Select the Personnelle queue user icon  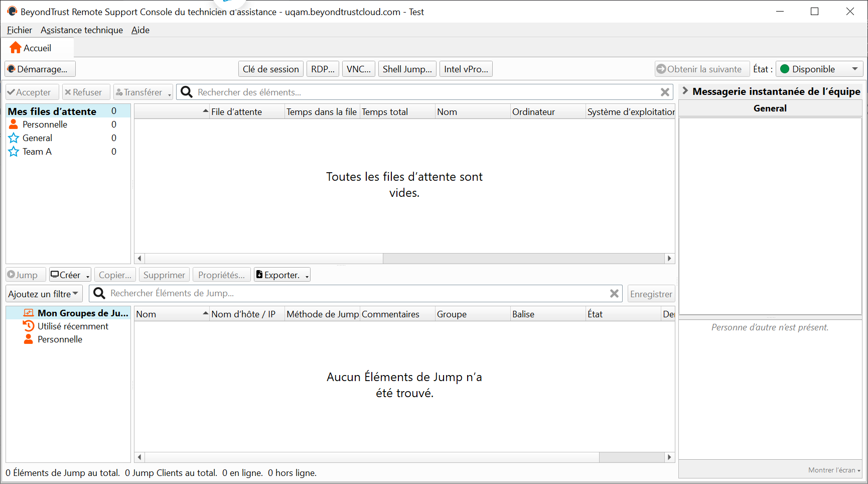click(x=14, y=125)
